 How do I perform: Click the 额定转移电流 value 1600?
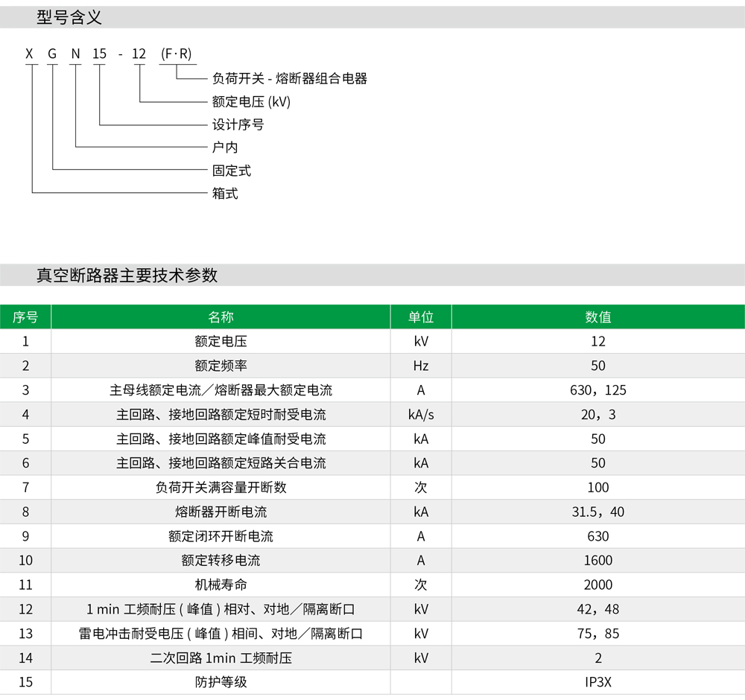(x=597, y=561)
